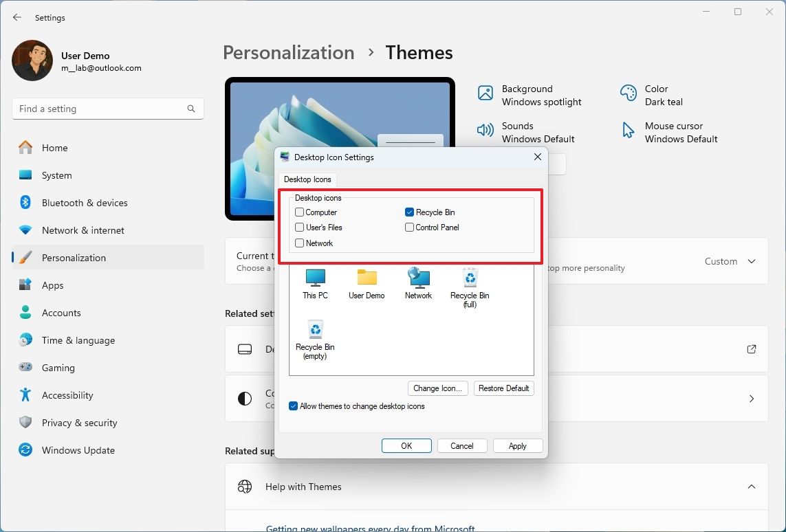
Task: Select the Recycle Bin (empty) icon
Action: point(315,331)
